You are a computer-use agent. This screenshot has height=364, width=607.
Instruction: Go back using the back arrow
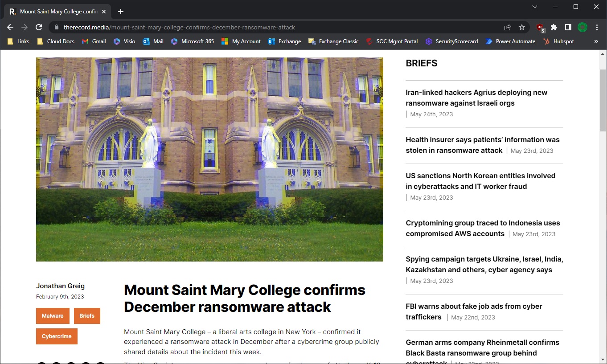coord(10,27)
